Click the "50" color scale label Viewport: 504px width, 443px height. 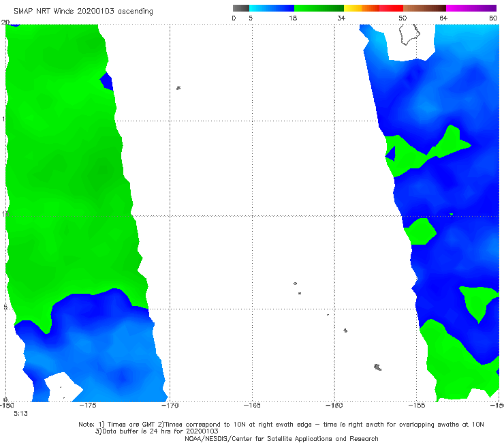tap(403, 18)
